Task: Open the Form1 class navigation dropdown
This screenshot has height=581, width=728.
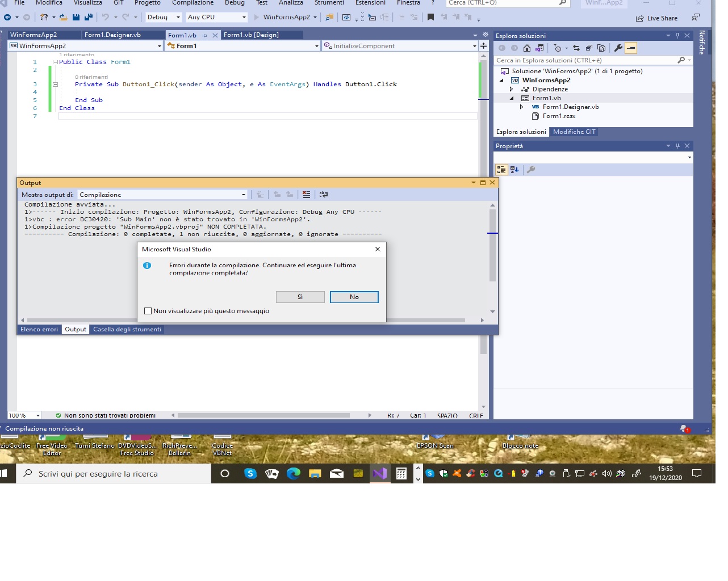Action: click(242, 46)
